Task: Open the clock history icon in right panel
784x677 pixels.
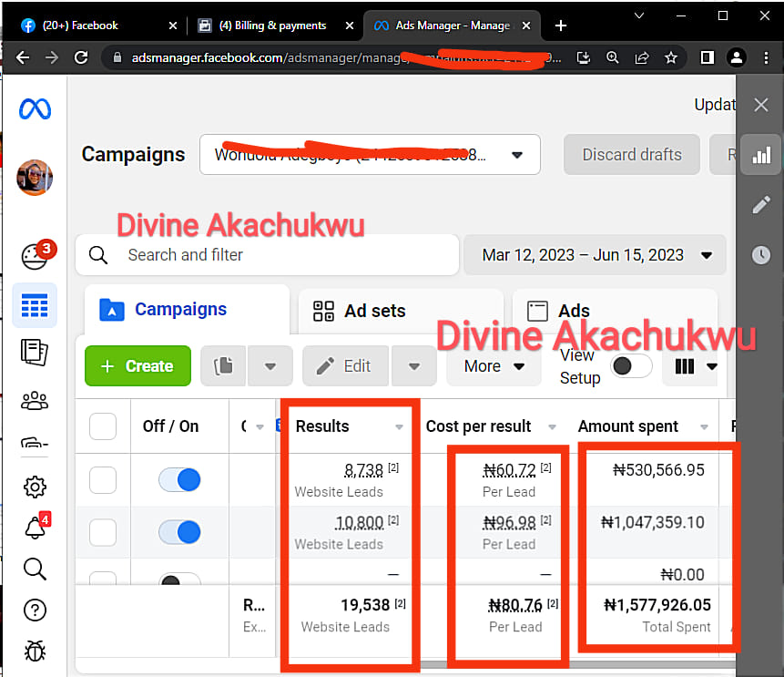Action: (x=760, y=255)
